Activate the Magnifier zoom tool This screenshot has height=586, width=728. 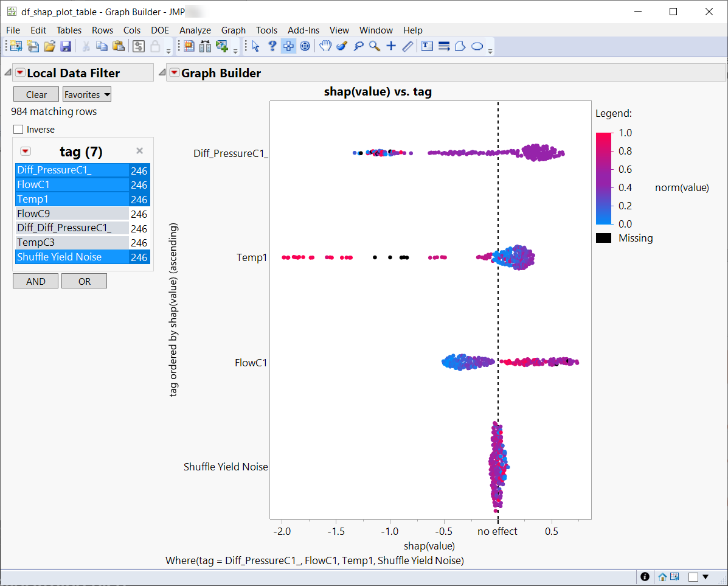[375, 46]
